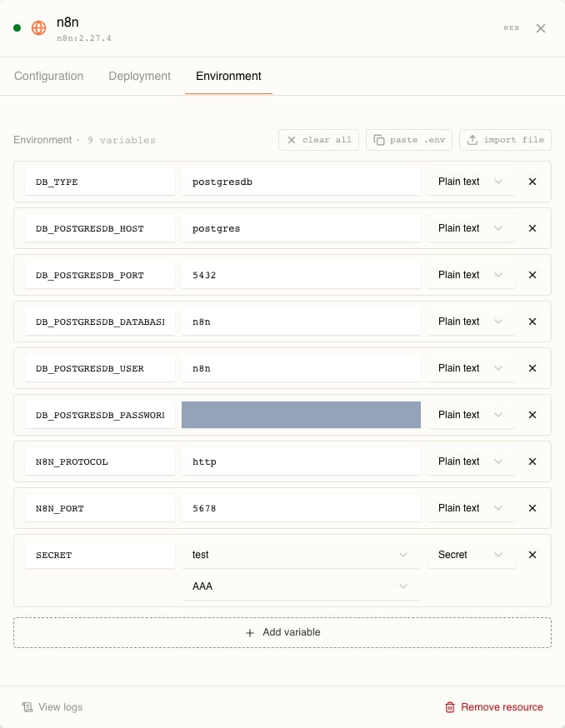Open type dropdown for N8N_PORT row
The image size is (565, 728).
coord(471,508)
